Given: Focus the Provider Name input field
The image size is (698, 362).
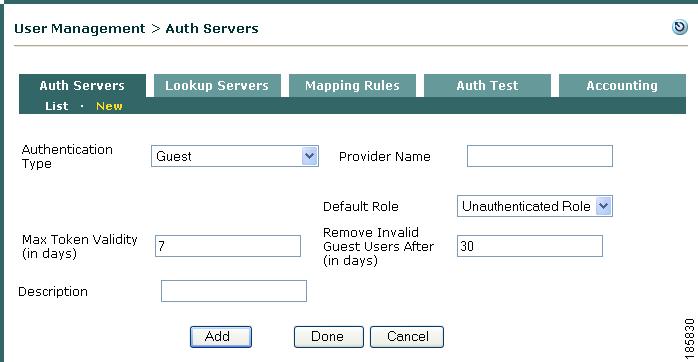Looking at the screenshot, I should pos(540,156).
